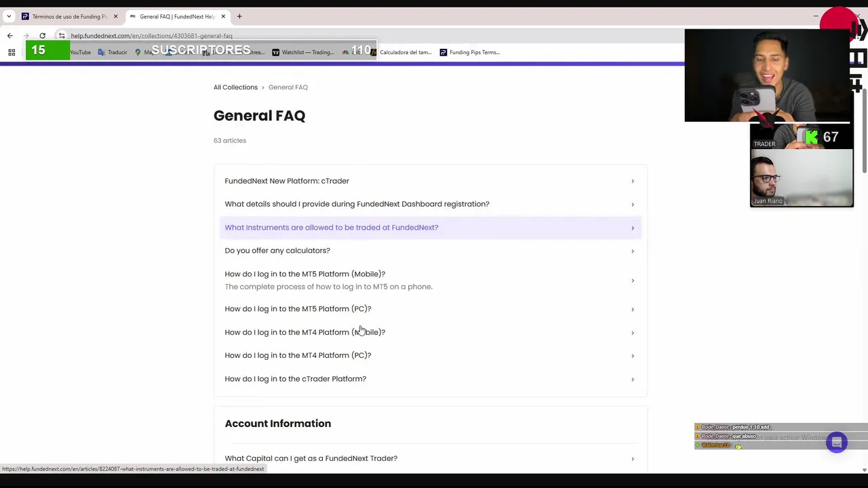This screenshot has height=488, width=868.
Task: Open What Capital can I get article
Action: coord(431,459)
